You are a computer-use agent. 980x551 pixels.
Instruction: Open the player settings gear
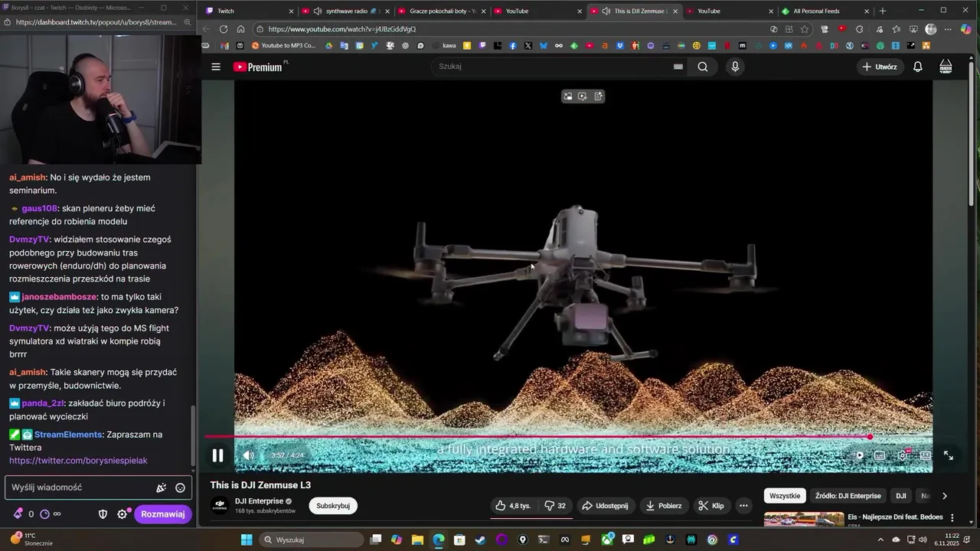[903, 455]
